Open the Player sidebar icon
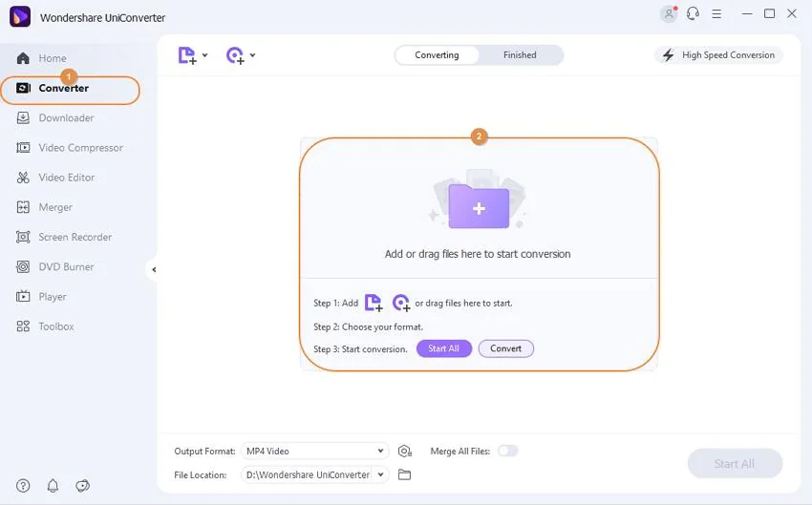Image resolution: width=812 pixels, height=505 pixels. click(x=23, y=297)
